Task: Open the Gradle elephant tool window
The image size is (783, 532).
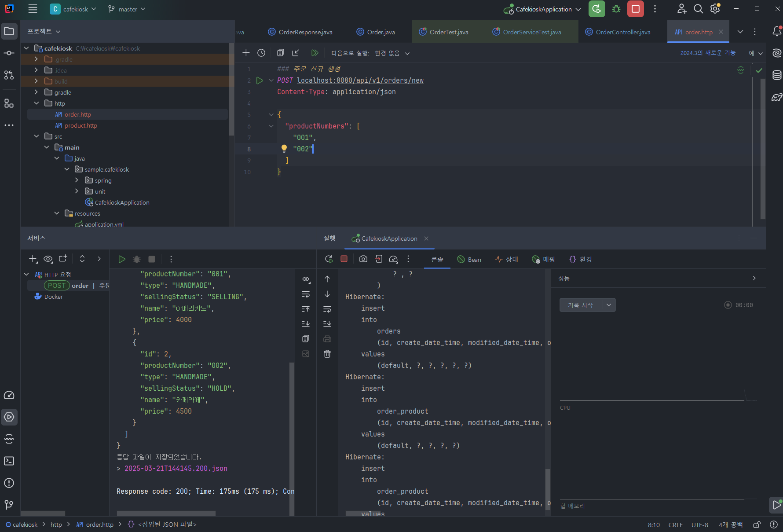Action: 777,97
